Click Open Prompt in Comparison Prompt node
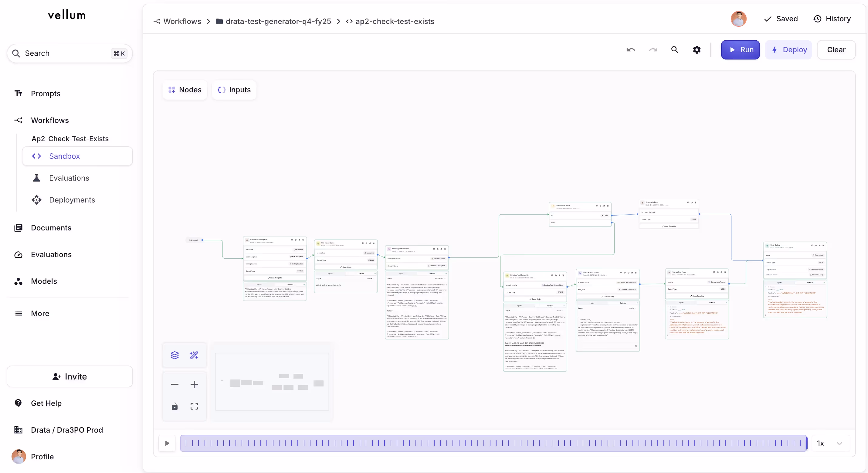 [608, 297]
